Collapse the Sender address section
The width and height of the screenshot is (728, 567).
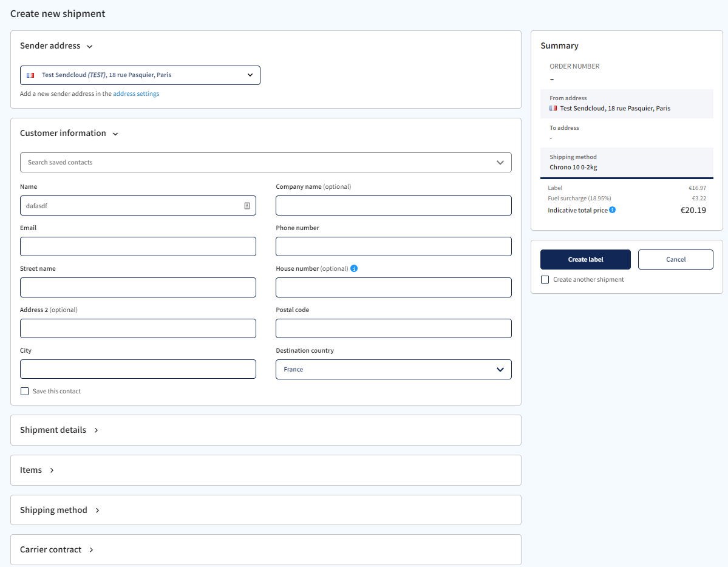tap(89, 46)
